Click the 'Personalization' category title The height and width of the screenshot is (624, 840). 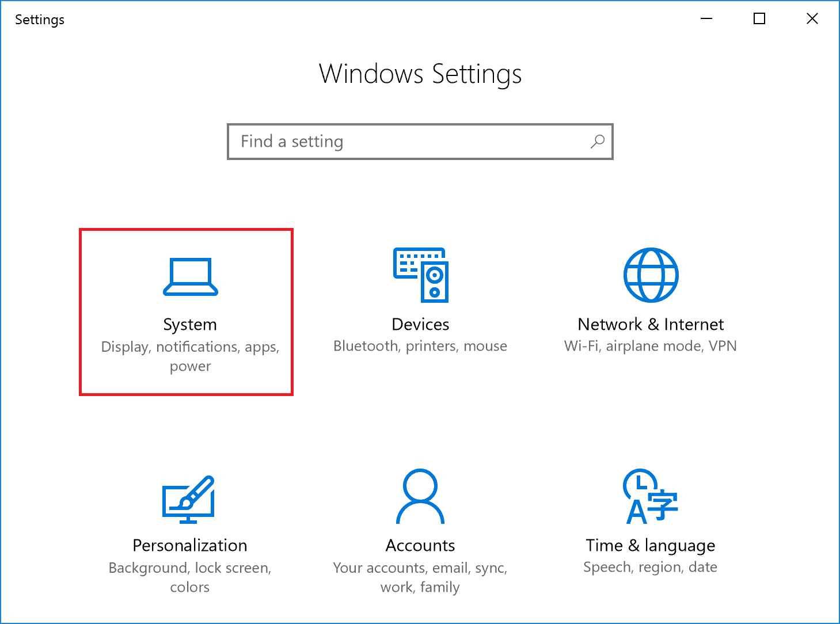click(190, 545)
